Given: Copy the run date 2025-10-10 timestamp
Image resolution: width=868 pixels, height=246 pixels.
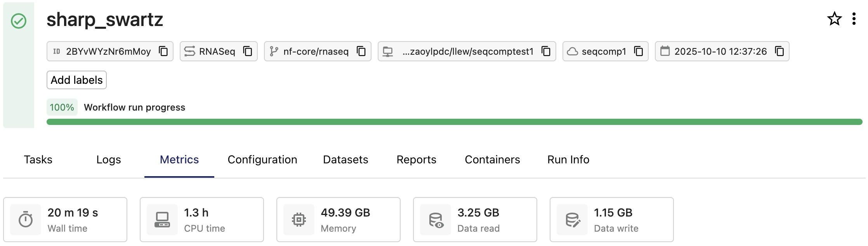Looking at the screenshot, I should click(x=779, y=51).
